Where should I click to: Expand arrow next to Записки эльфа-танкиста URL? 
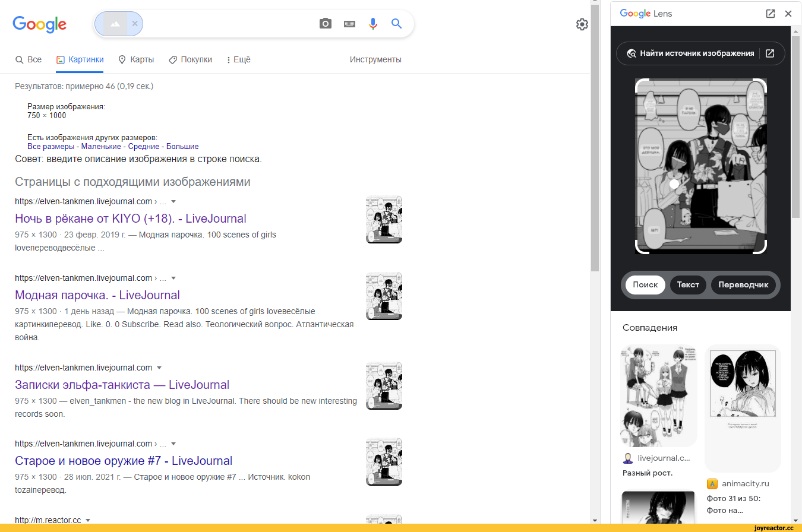[159, 368]
